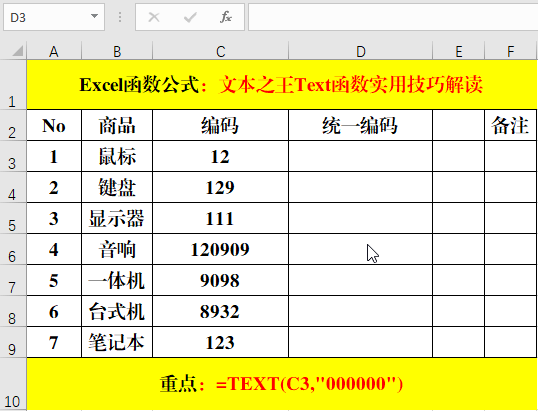The image size is (538, 411).
Task: Click the empty 统一编码 cell for 鼠标
Action: point(361,156)
